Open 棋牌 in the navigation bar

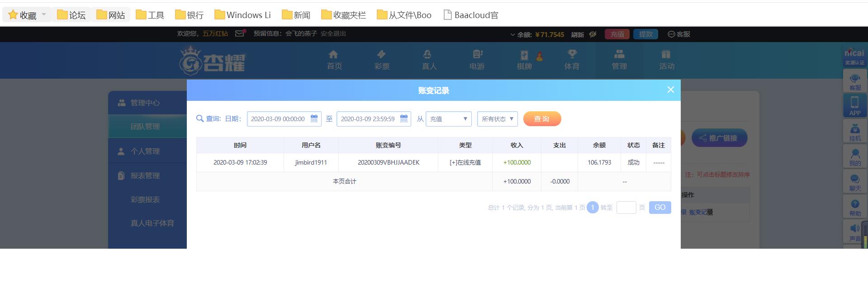point(524,60)
